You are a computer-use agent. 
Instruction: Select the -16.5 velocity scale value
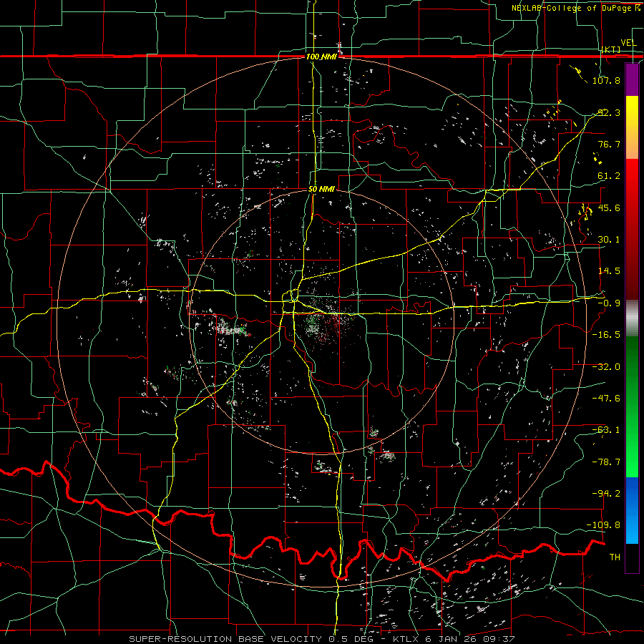606,335
